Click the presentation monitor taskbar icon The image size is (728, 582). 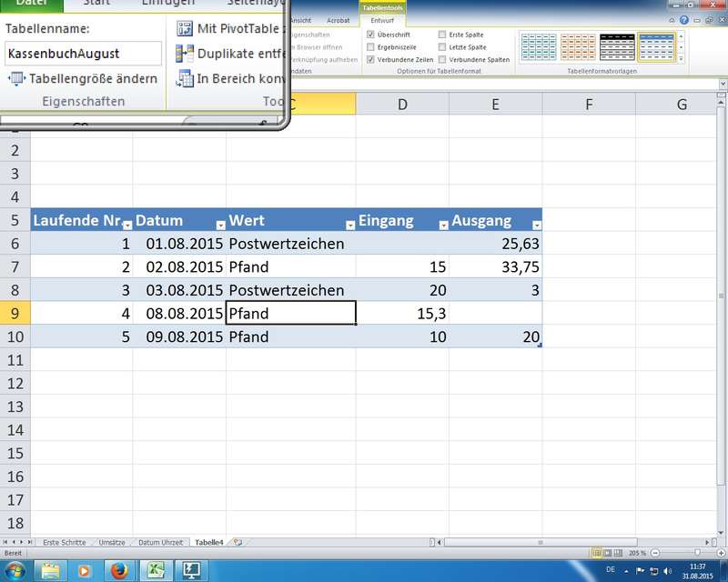[191, 570]
